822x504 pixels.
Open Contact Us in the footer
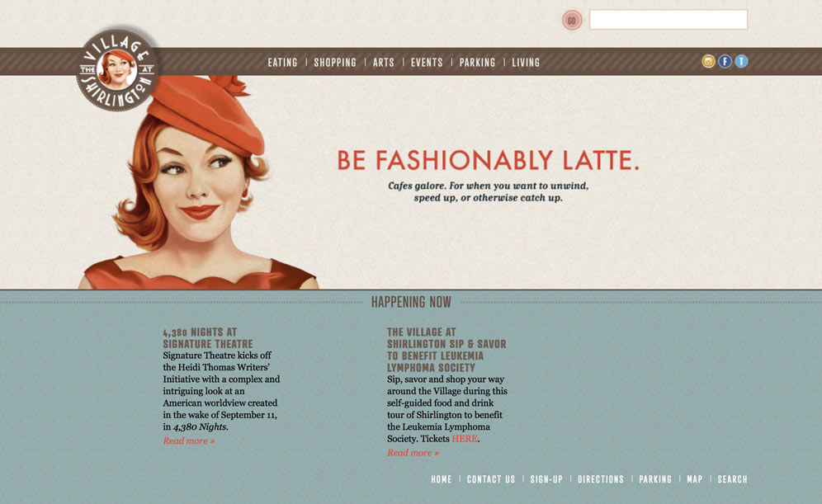point(491,479)
